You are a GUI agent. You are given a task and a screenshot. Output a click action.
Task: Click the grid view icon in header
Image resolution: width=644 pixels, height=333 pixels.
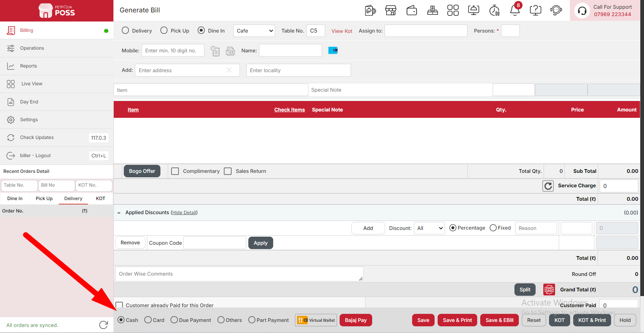tap(453, 10)
